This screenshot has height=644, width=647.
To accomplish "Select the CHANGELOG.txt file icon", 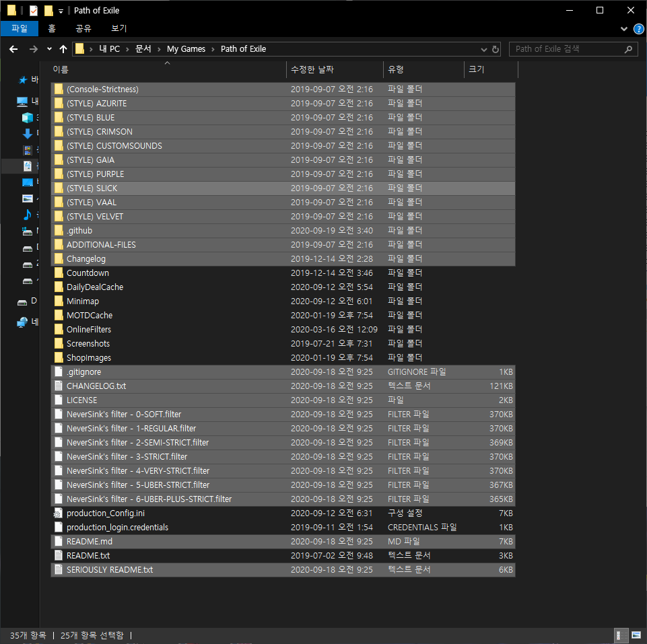I will [59, 386].
